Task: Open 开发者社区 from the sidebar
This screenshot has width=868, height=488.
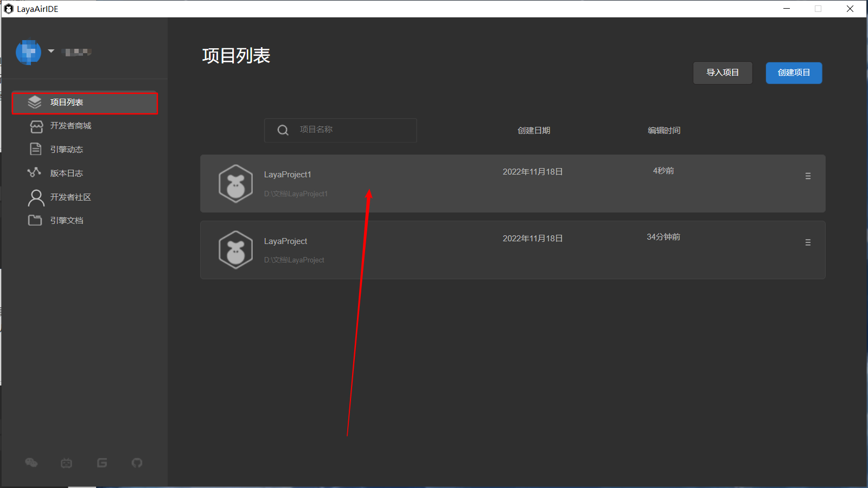Action: (x=71, y=197)
